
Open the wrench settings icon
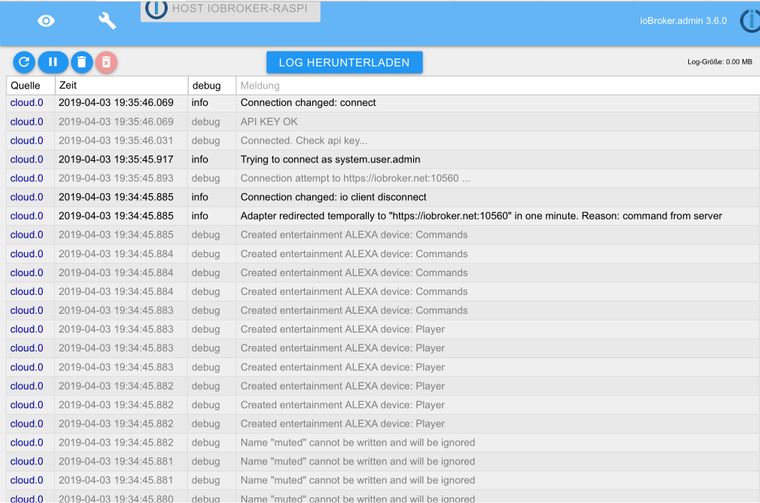(107, 21)
